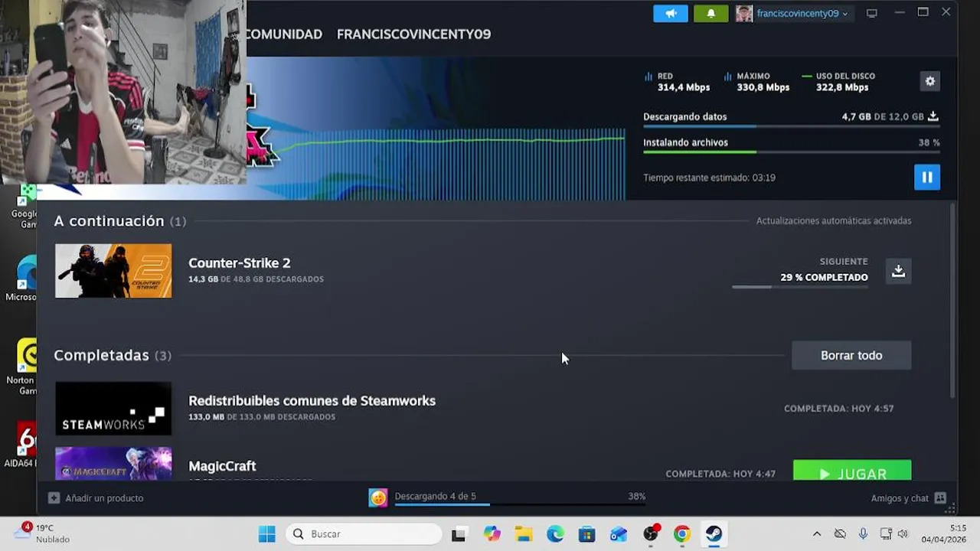Image resolution: width=980 pixels, height=551 pixels.
Task: Open OBS Studio from taskbar
Action: (651, 534)
